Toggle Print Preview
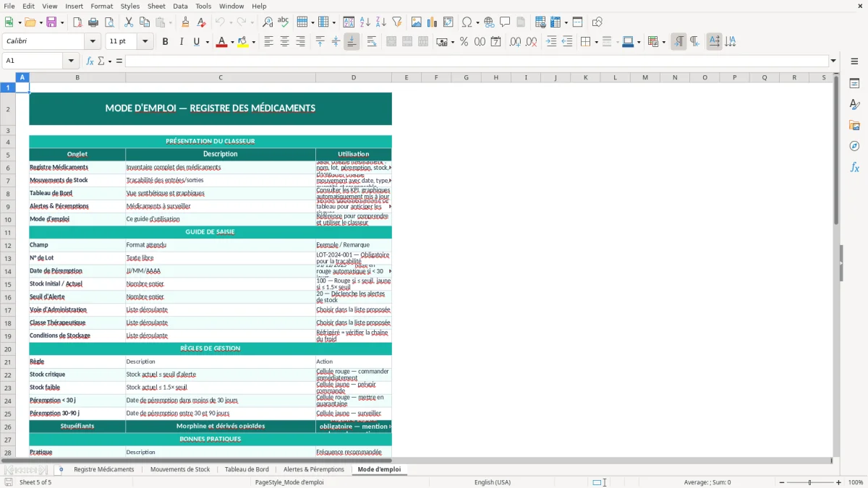This screenshot has height=488, width=868. [x=109, y=22]
